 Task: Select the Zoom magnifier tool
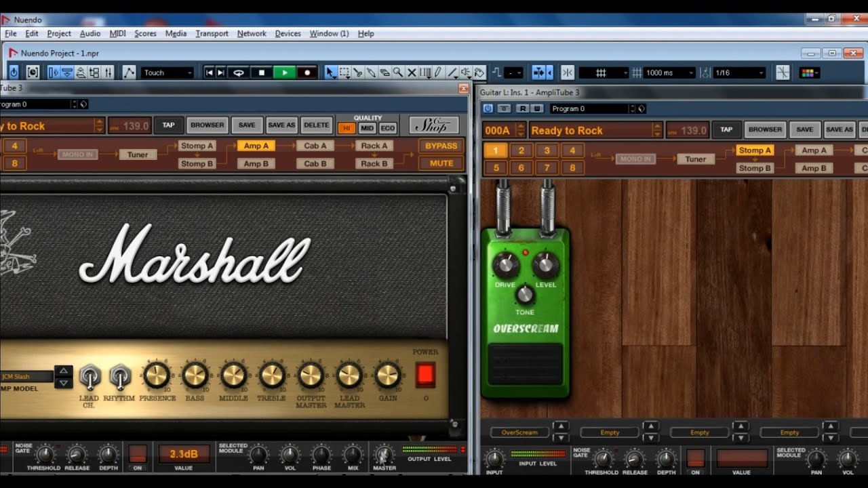[x=398, y=73]
